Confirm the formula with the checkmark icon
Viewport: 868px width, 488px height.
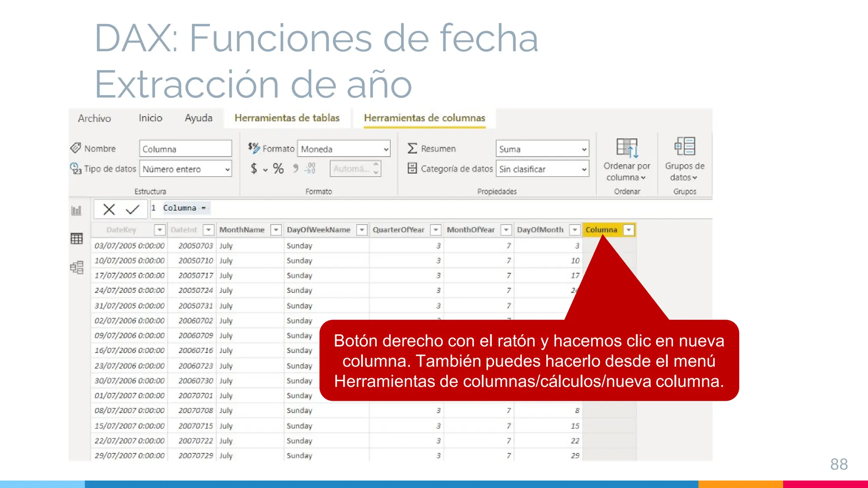[x=133, y=209]
